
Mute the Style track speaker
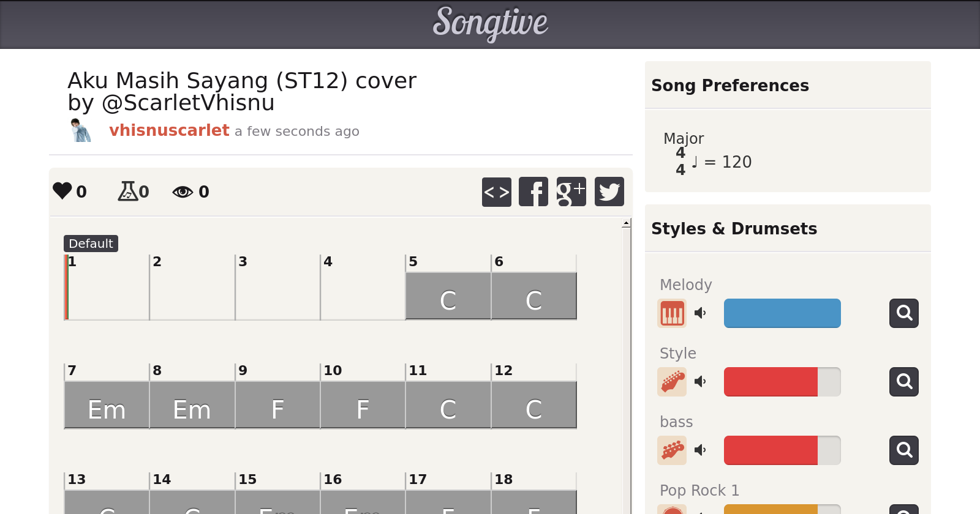click(x=700, y=382)
